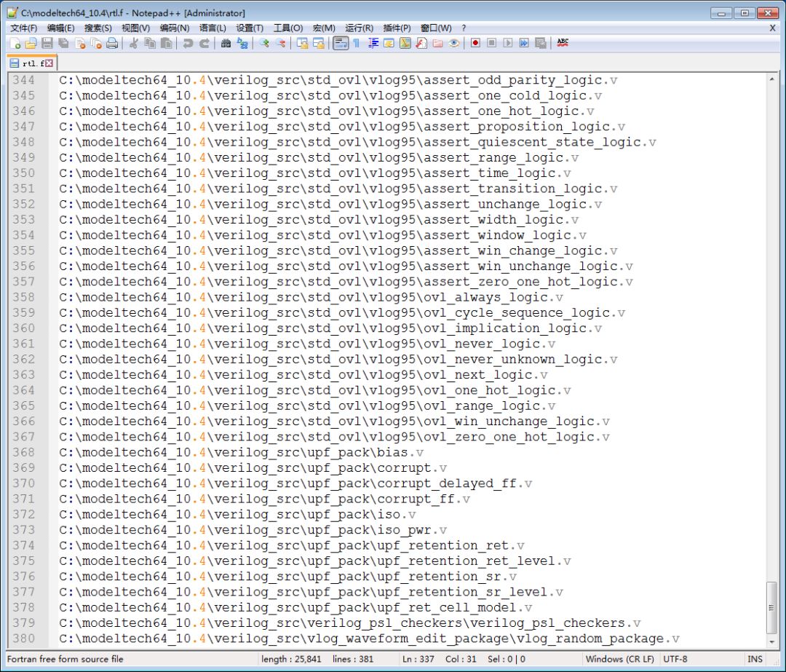Click the ABC spell check icon
The height and width of the screenshot is (672, 786).
pos(563,44)
